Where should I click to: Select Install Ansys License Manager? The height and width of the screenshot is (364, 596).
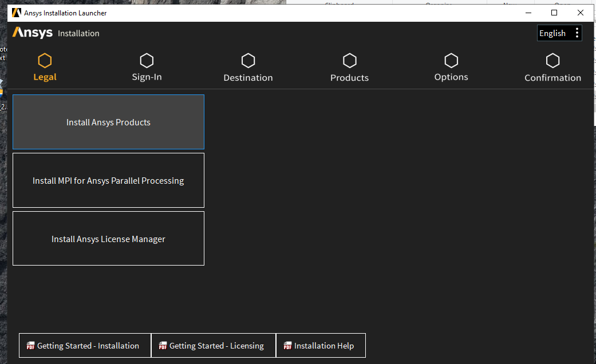108,239
